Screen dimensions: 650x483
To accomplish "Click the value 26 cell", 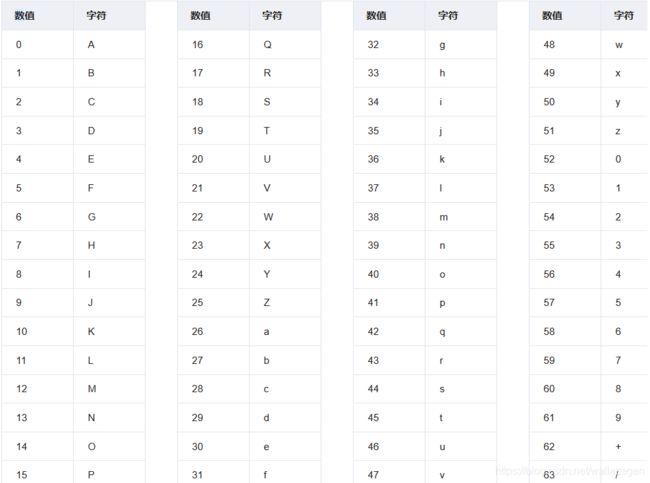I will point(213,332).
